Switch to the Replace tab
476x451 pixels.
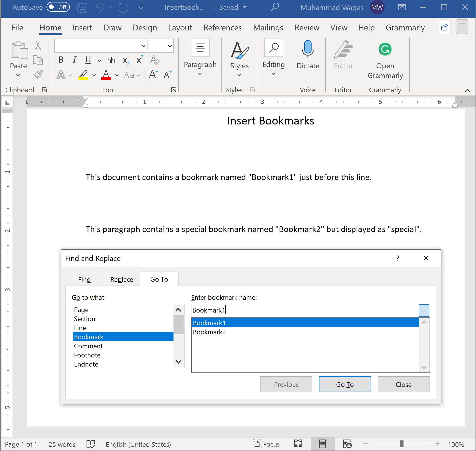pyautogui.click(x=122, y=279)
